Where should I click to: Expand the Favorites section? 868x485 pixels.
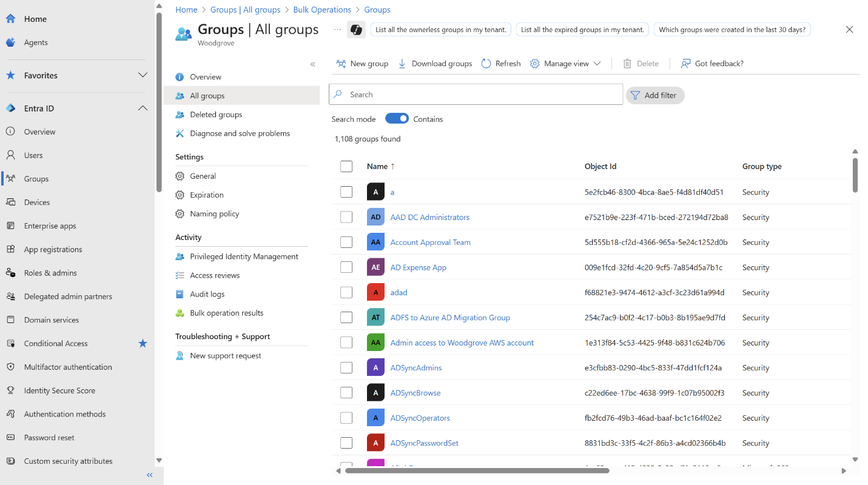143,75
